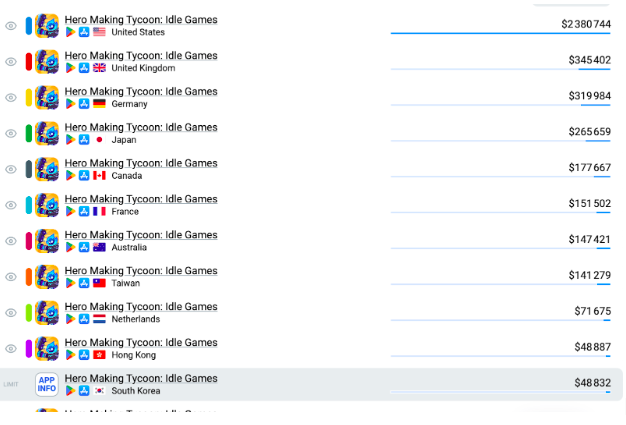
Task: Click the game icon in Hong Kong row
Action: [x=47, y=349]
